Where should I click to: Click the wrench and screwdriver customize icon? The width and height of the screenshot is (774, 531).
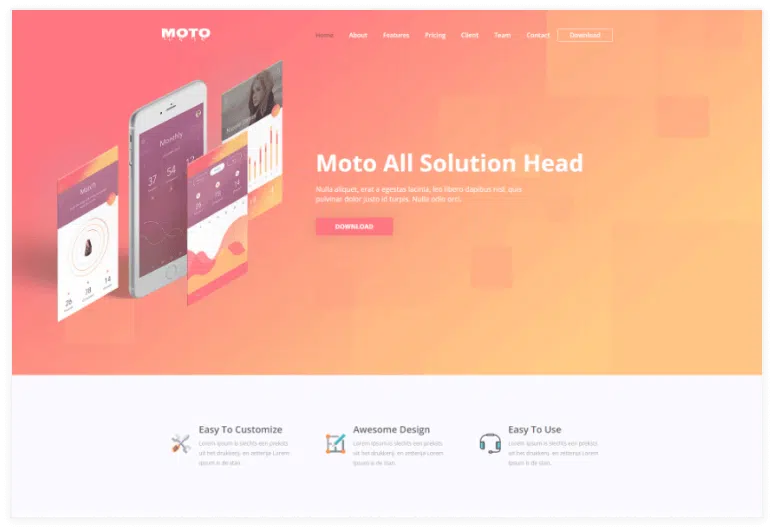(181, 444)
